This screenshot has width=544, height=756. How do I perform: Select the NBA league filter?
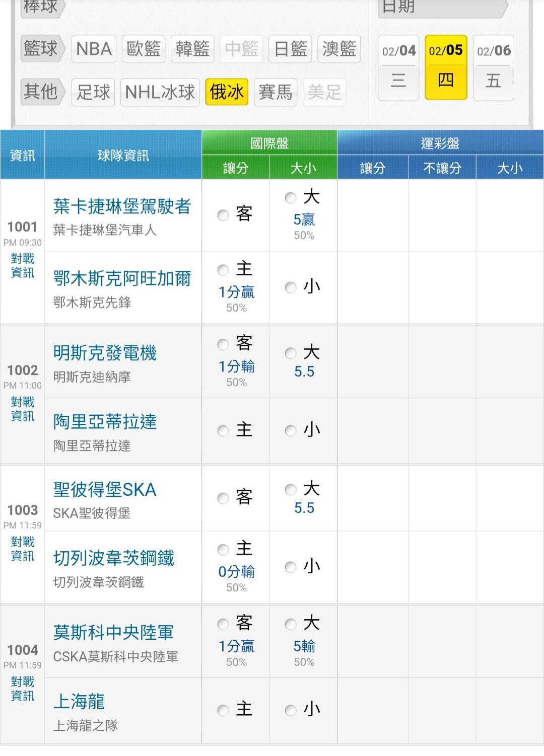94,49
